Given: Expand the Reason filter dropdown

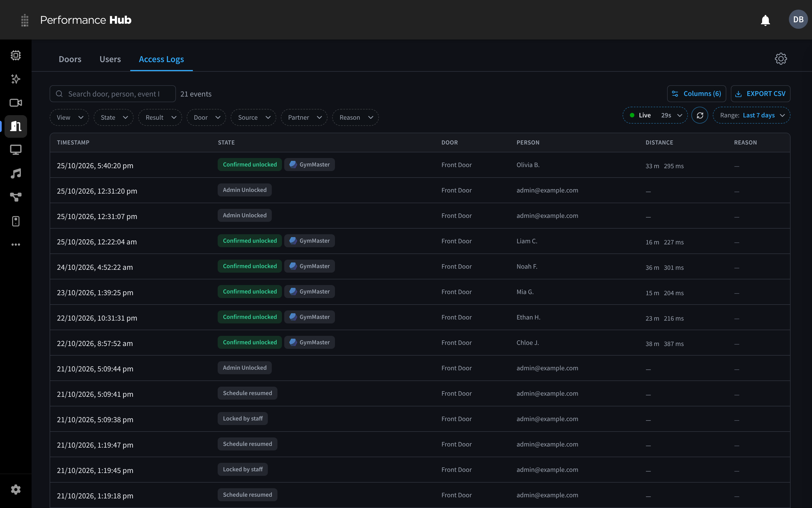Looking at the screenshot, I should coord(356,118).
